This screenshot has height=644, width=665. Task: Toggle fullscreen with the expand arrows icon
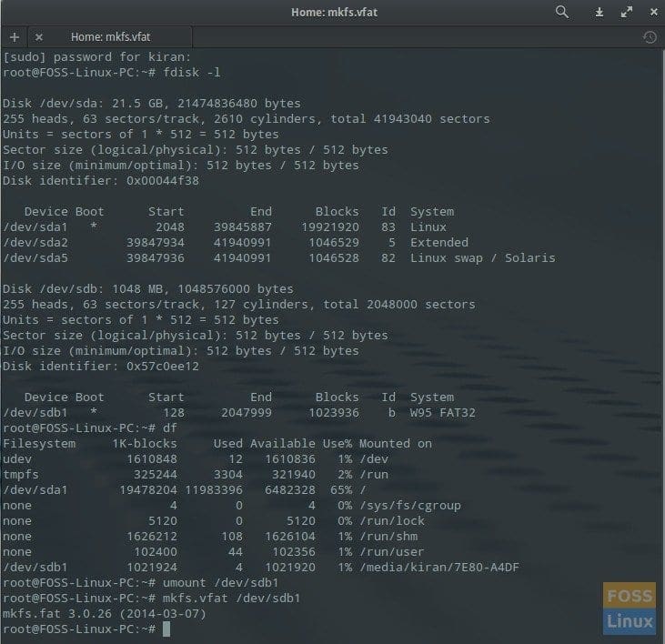coord(627,12)
